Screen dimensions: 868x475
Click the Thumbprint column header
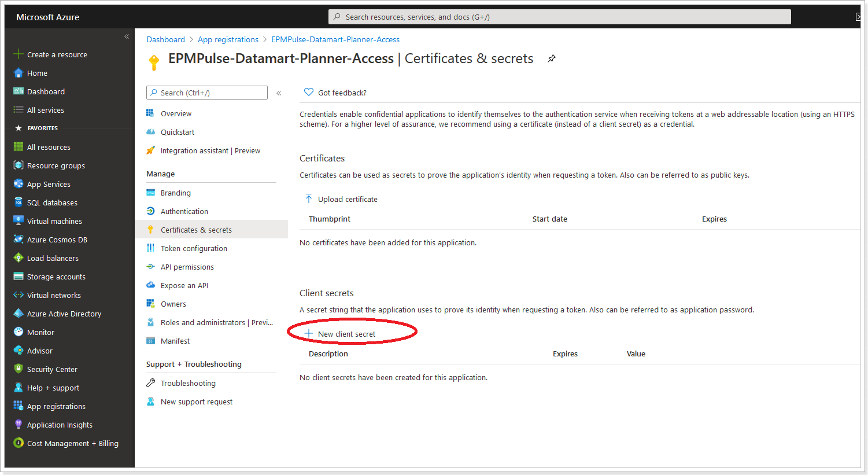330,219
